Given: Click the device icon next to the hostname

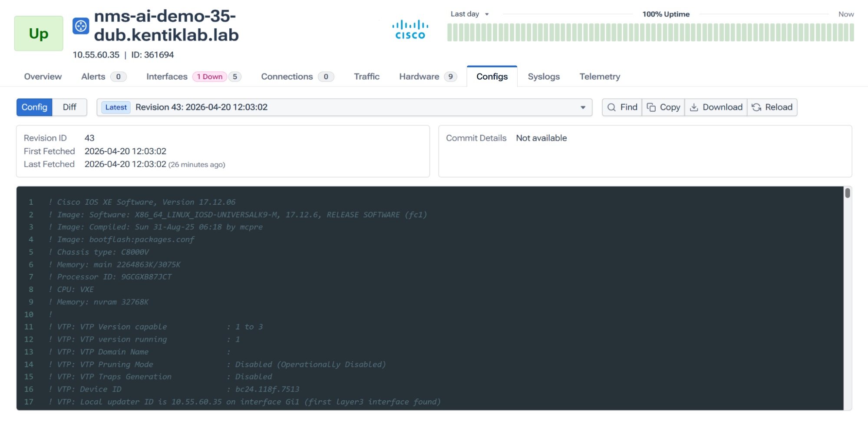Looking at the screenshot, I should point(81,25).
